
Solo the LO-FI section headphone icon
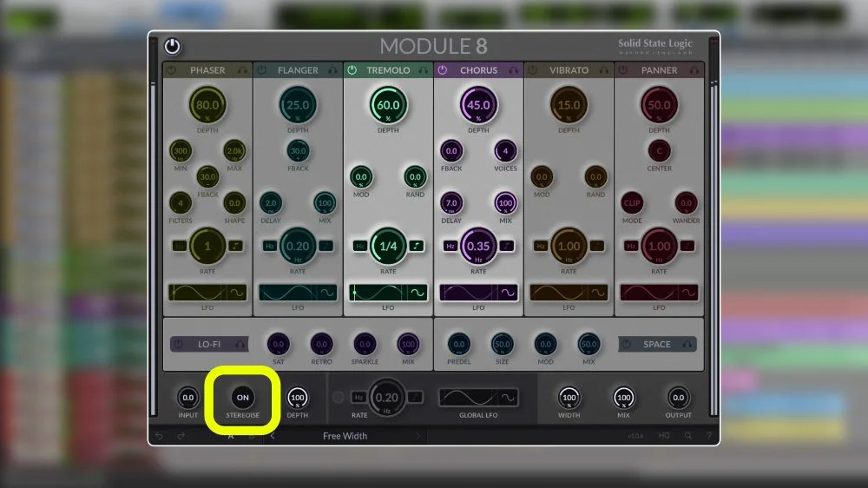tap(240, 344)
